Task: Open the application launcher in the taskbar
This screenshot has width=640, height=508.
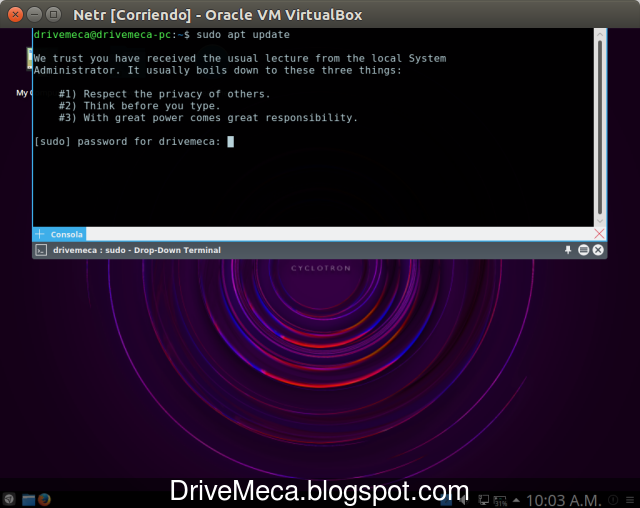Action: 9,499
